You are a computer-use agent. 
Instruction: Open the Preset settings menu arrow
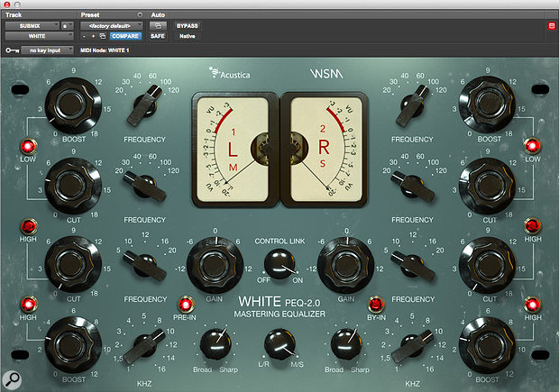point(140,14)
